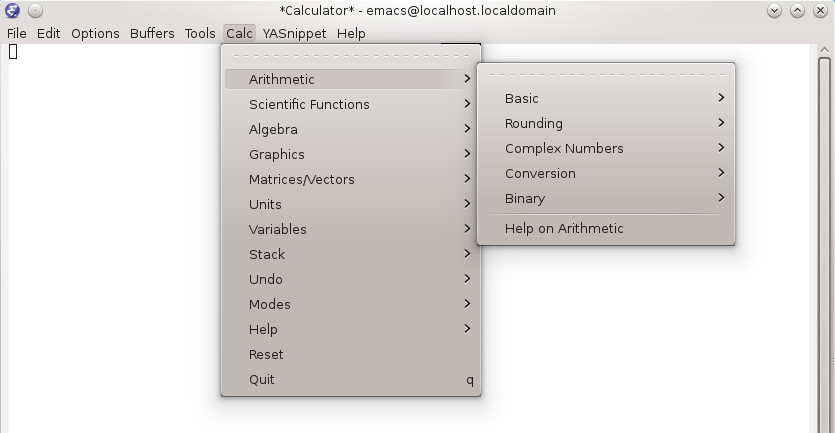
Task: Open the Basic arithmetic submenu
Action: pos(521,98)
